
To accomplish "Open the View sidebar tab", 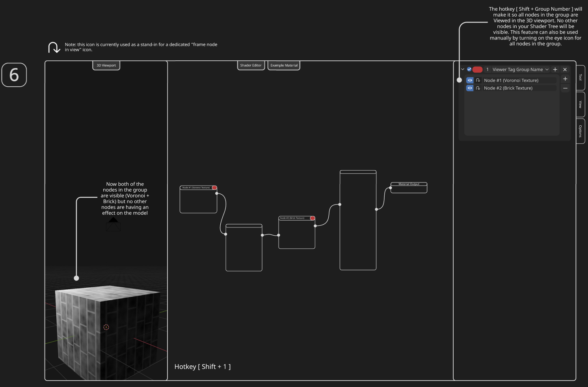I will click(x=580, y=104).
